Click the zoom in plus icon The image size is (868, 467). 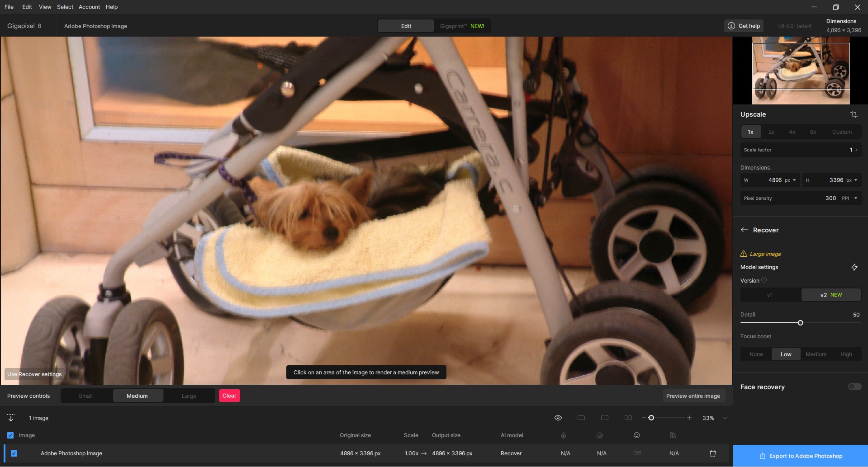689,418
